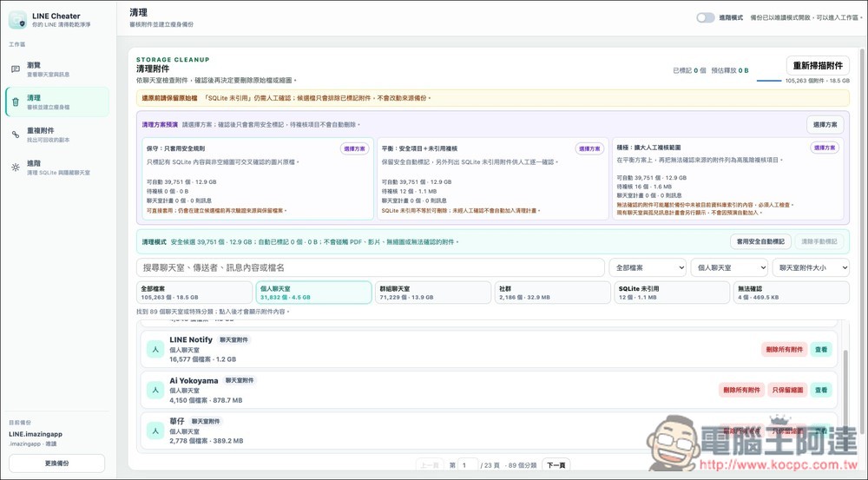Click 查看 for LINE Notify
The height and width of the screenshot is (480, 868).
click(x=821, y=349)
